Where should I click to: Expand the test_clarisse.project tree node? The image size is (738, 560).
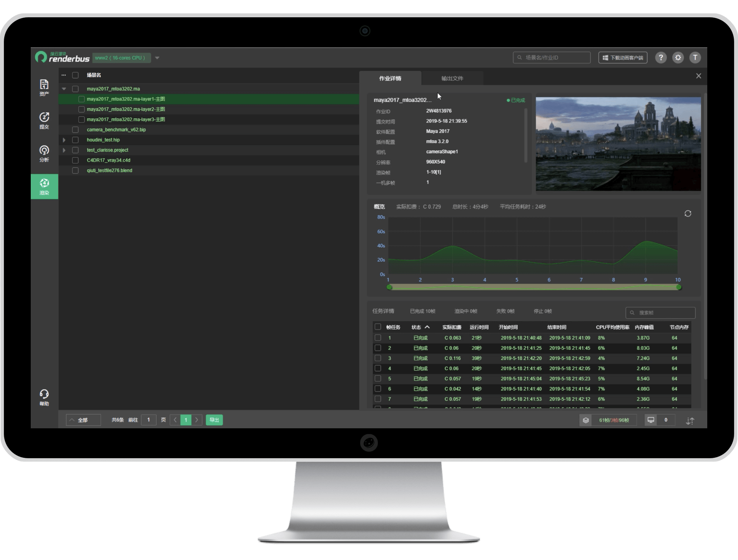[64, 150]
